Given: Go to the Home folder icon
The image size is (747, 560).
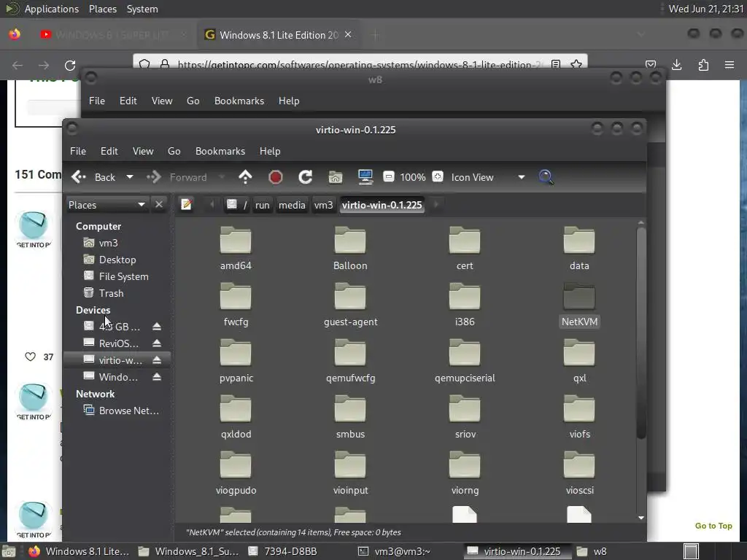Looking at the screenshot, I should click(336, 177).
